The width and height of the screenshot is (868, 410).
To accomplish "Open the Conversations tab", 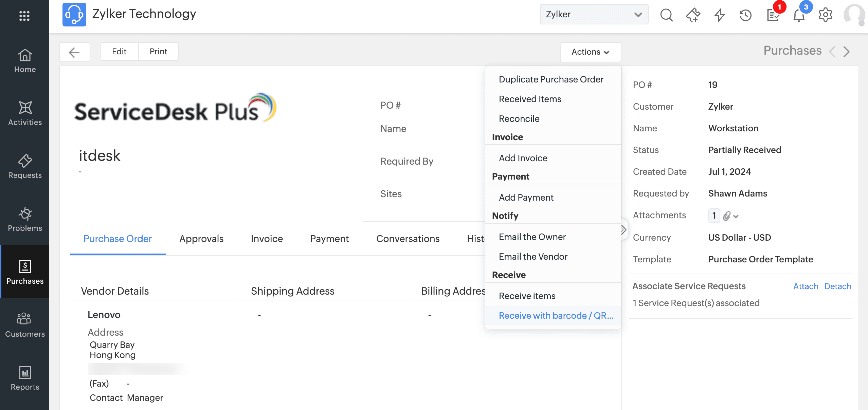I will click(407, 239).
